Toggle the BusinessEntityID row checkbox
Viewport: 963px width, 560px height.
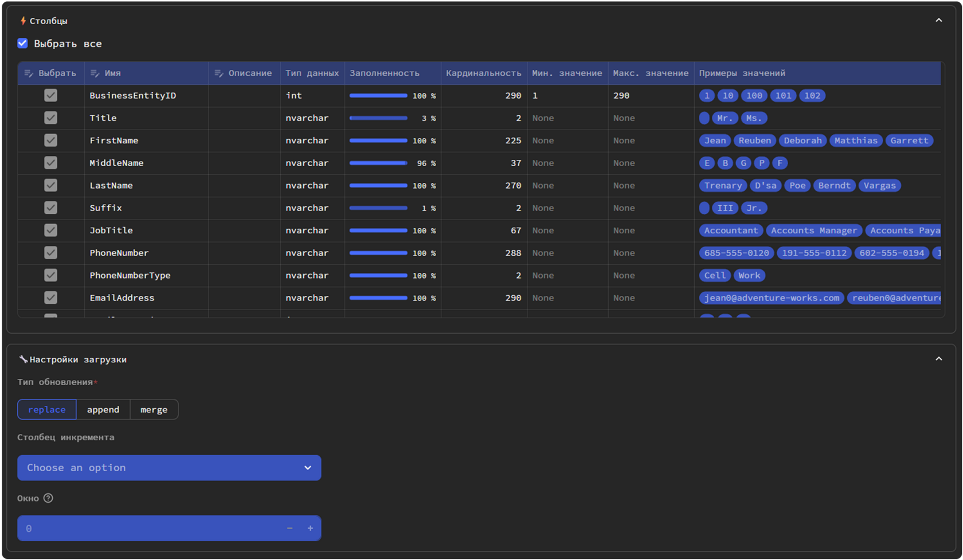point(50,96)
